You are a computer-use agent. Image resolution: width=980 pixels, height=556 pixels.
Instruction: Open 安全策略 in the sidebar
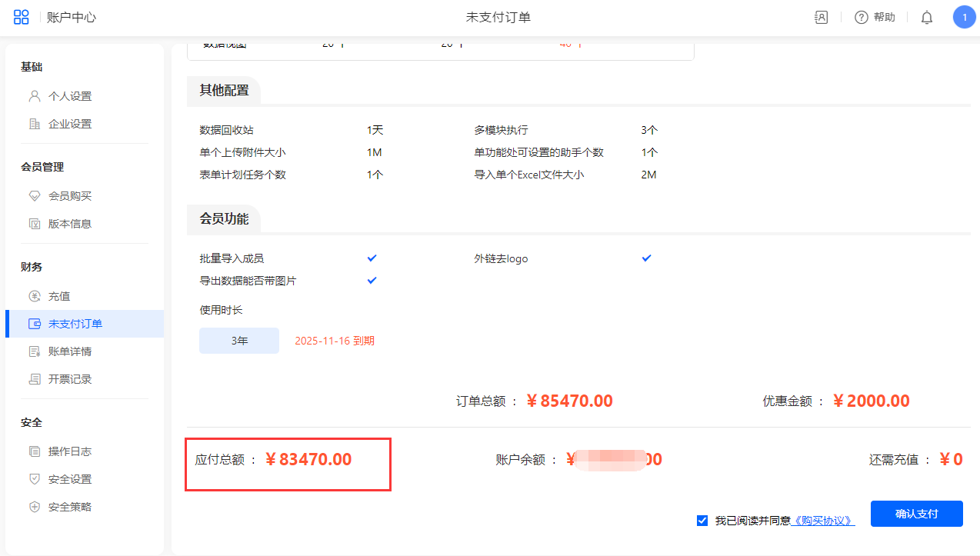tap(70, 507)
